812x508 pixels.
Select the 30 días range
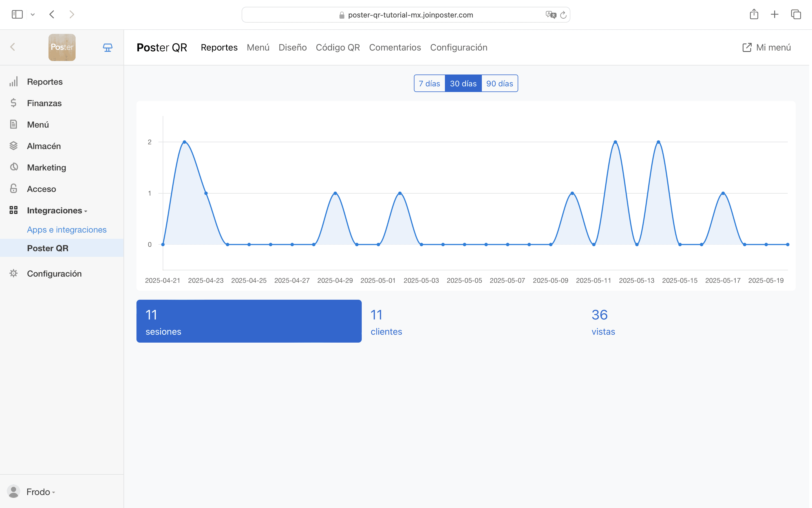[463, 83]
